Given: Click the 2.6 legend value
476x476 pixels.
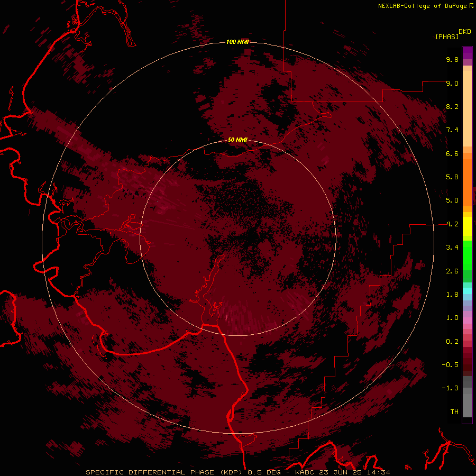Looking at the screenshot, I should (x=452, y=271).
